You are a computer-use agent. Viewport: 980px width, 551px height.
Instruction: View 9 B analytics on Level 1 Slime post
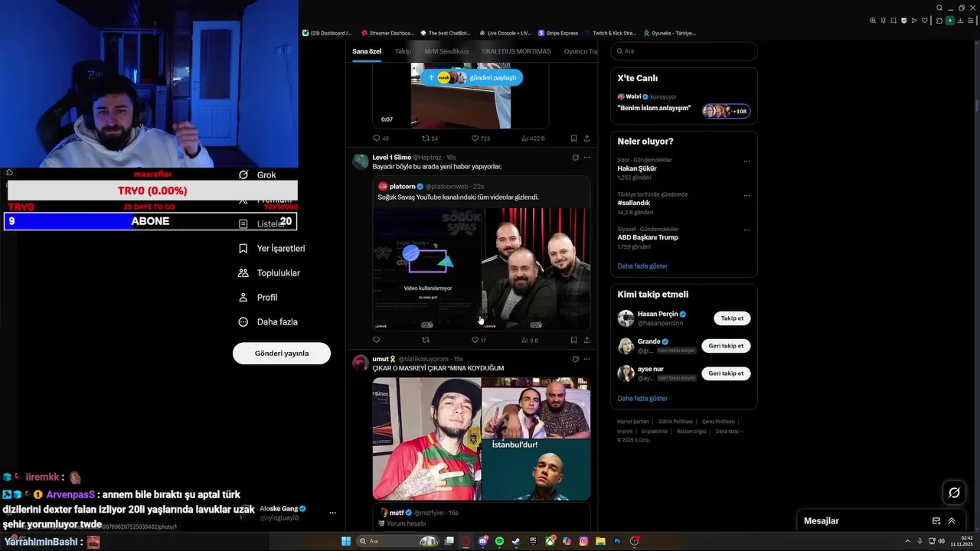[530, 340]
